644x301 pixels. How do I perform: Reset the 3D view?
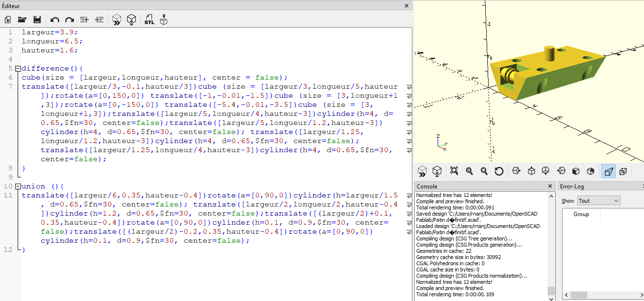(x=499, y=171)
